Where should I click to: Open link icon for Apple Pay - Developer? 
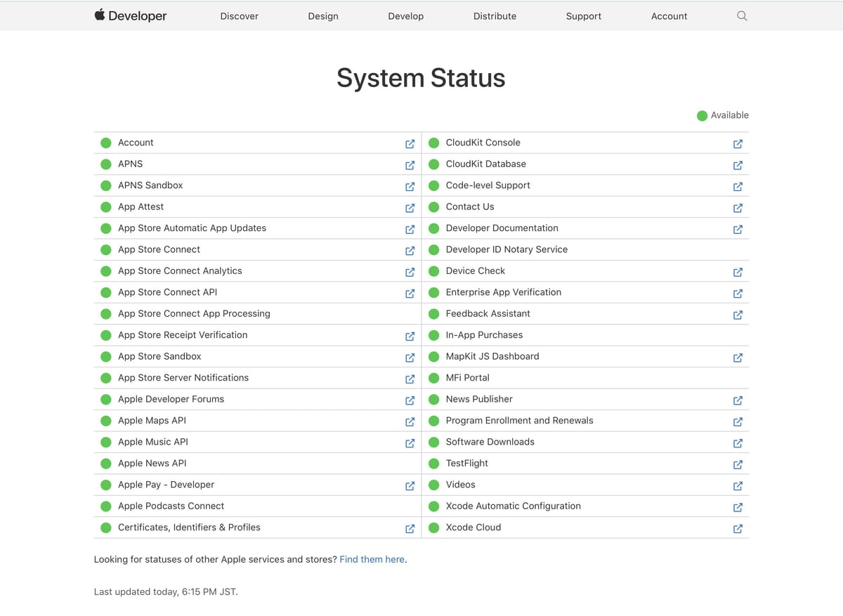(x=410, y=486)
